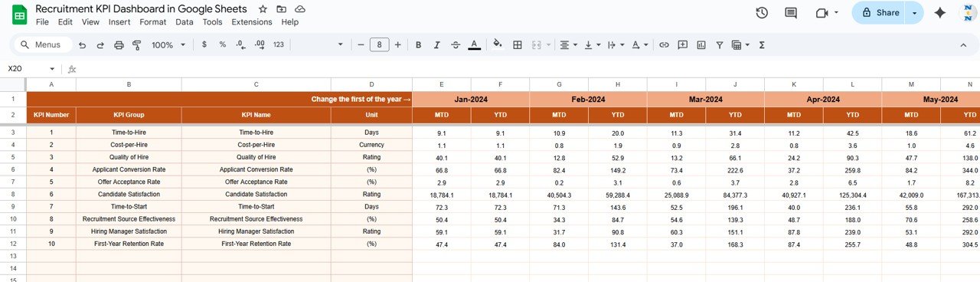
Task: Insert a chart
Action: (701, 45)
